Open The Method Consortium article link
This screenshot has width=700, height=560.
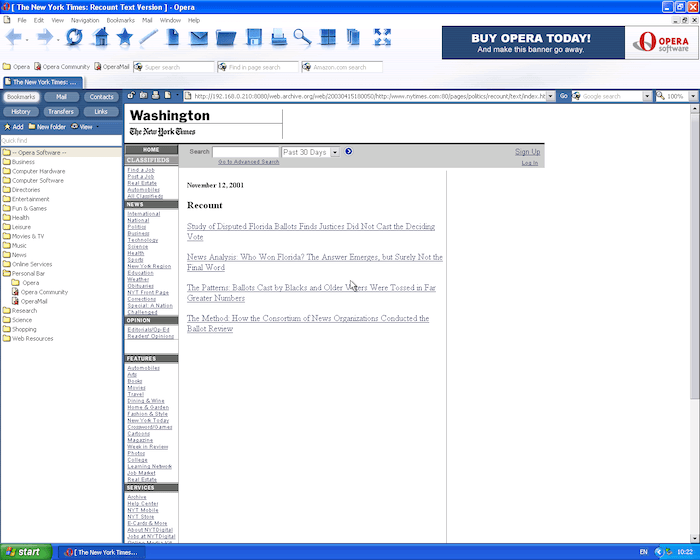[308, 323]
